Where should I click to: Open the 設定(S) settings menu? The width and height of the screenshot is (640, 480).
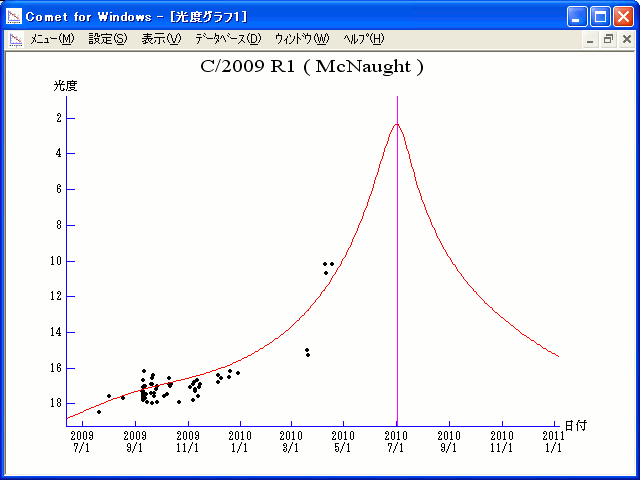107,39
